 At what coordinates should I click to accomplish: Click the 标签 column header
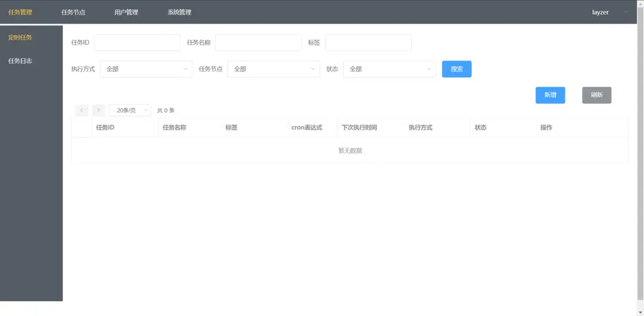click(x=231, y=127)
